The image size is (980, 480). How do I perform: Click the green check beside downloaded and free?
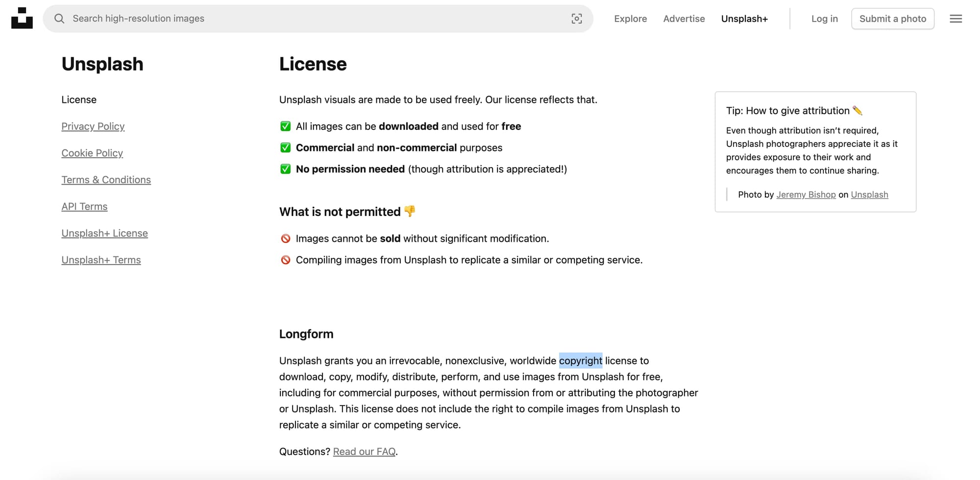point(285,126)
